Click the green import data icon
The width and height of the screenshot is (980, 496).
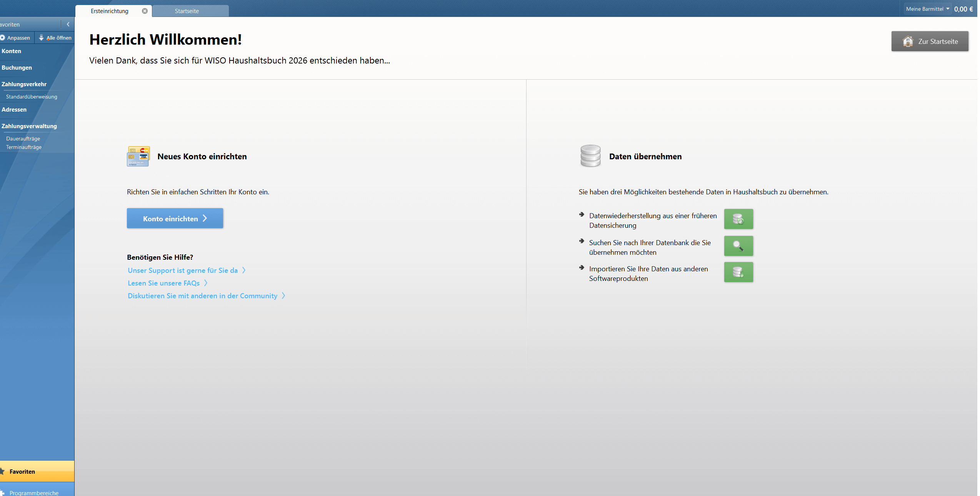point(738,272)
